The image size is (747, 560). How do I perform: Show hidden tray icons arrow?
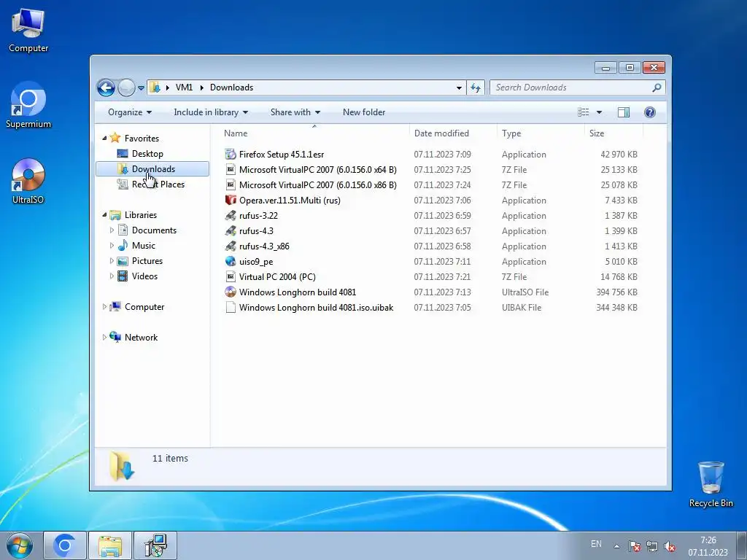(x=616, y=546)
